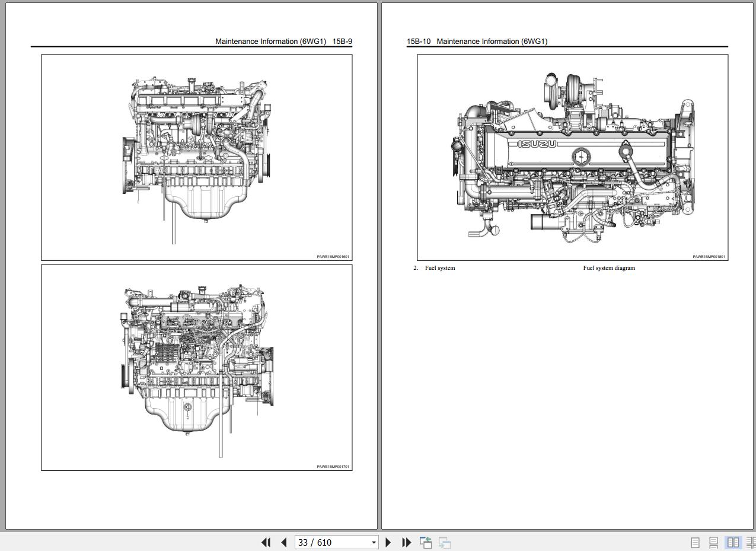Click the Isuzu engine top view diagram
756x551 pixels.
[572, 157]
